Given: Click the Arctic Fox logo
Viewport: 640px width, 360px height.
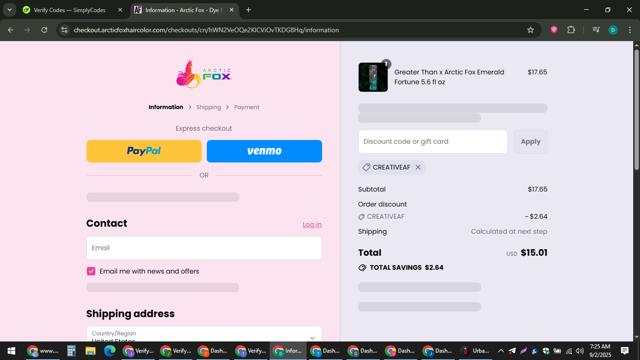Looking at the screenshot, I should [x=204, y=74].
